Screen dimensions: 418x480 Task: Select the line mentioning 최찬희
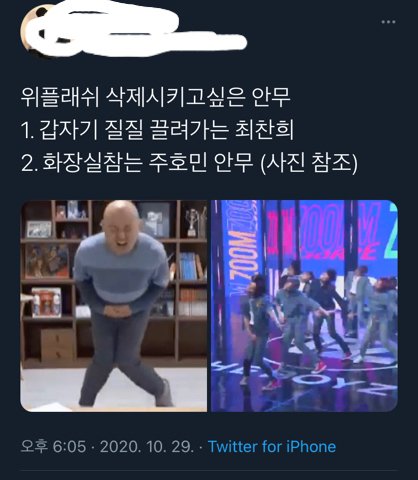(x=157, y=130)
